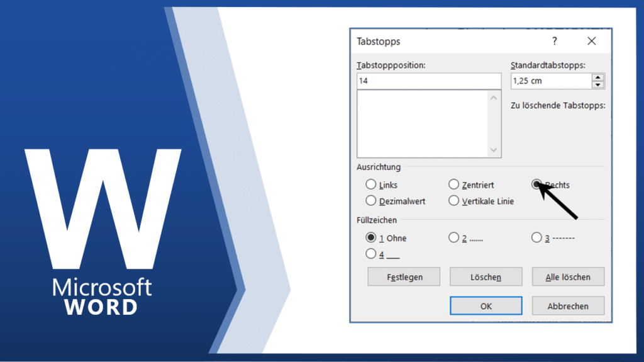Confirm dialog with OK button
This screenshot has height=362, width=644.
[x=486, y=306]
